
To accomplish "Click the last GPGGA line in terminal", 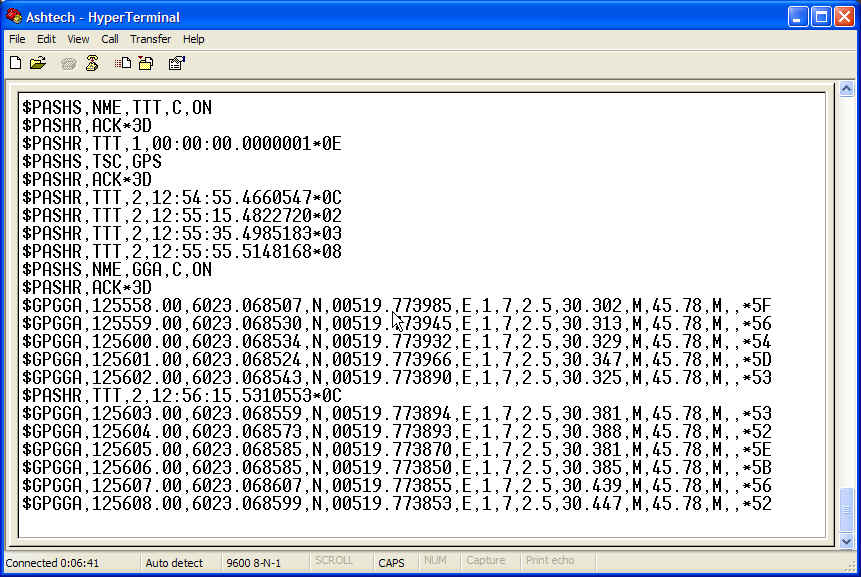I will 396,504.
